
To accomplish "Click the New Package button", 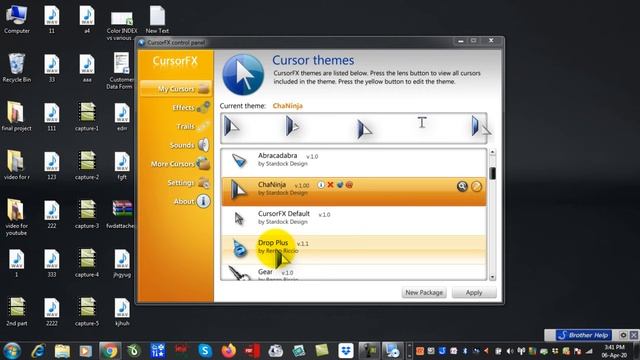I will click(424, 293).
